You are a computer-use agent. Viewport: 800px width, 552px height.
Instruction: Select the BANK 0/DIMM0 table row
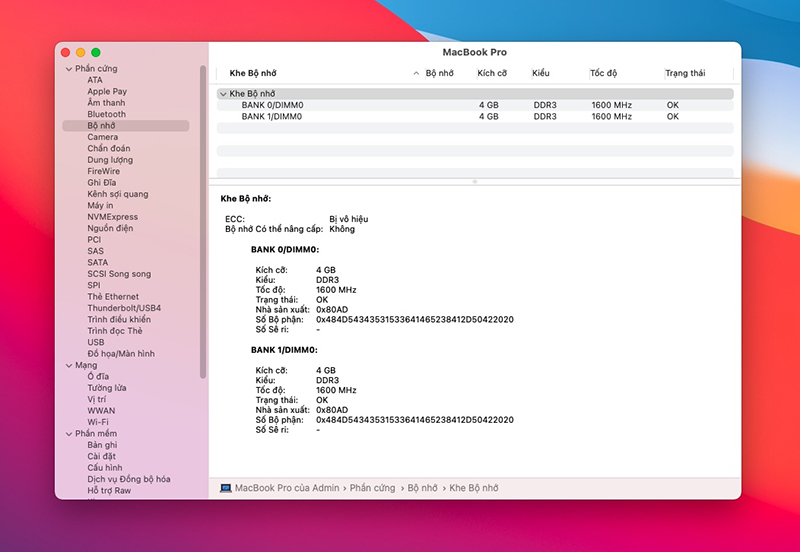click(x=475, y=105)
